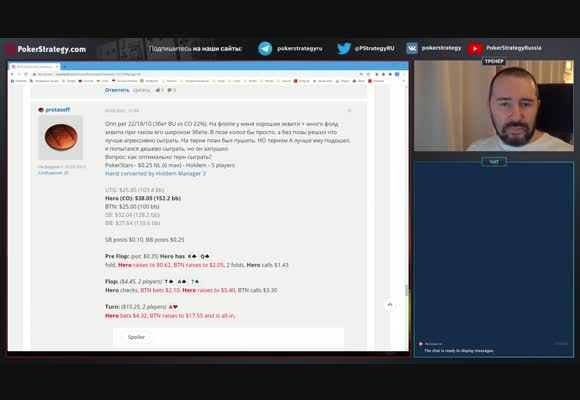Screen dimensions: 580x400
Task: Click the thumbs up icon on the post
Action: tap(158, 90)
